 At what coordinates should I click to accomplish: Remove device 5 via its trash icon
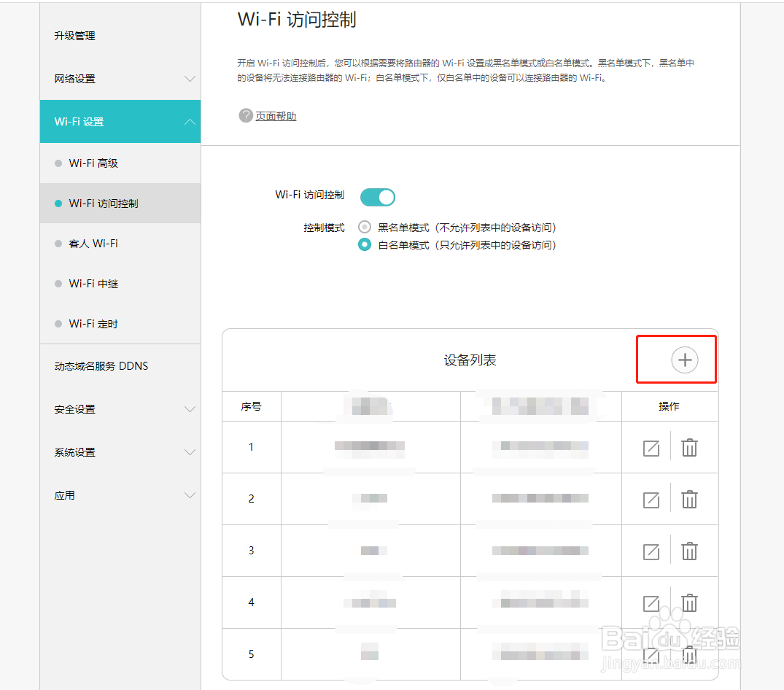[x=689, y=654]
